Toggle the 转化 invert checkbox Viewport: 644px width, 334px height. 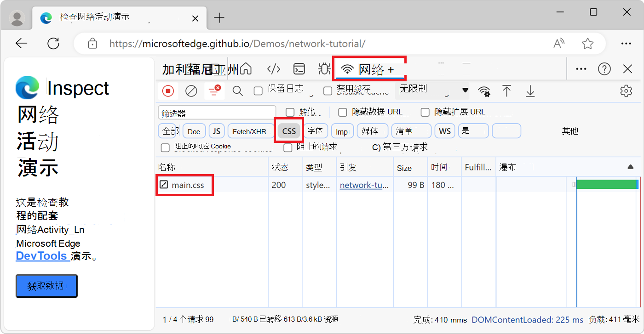point(290,112)
